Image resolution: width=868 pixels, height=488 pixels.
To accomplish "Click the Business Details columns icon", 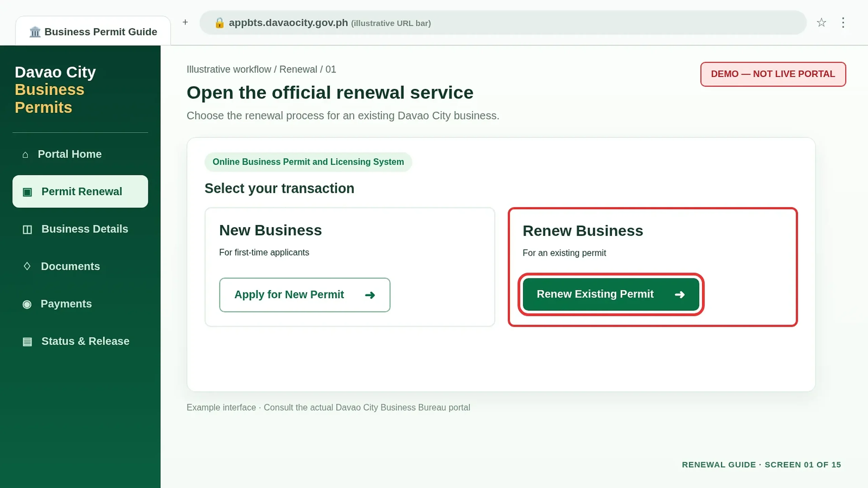I will pos(27,230).
